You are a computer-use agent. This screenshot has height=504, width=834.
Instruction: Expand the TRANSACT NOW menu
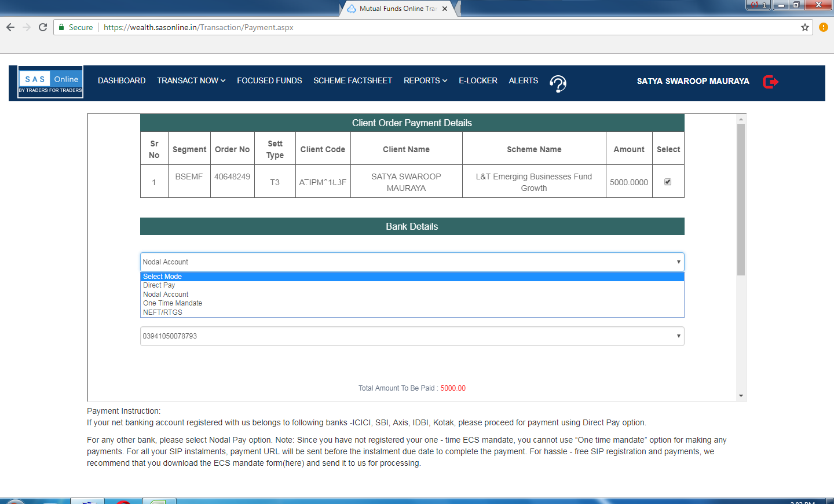pos(191,80)
